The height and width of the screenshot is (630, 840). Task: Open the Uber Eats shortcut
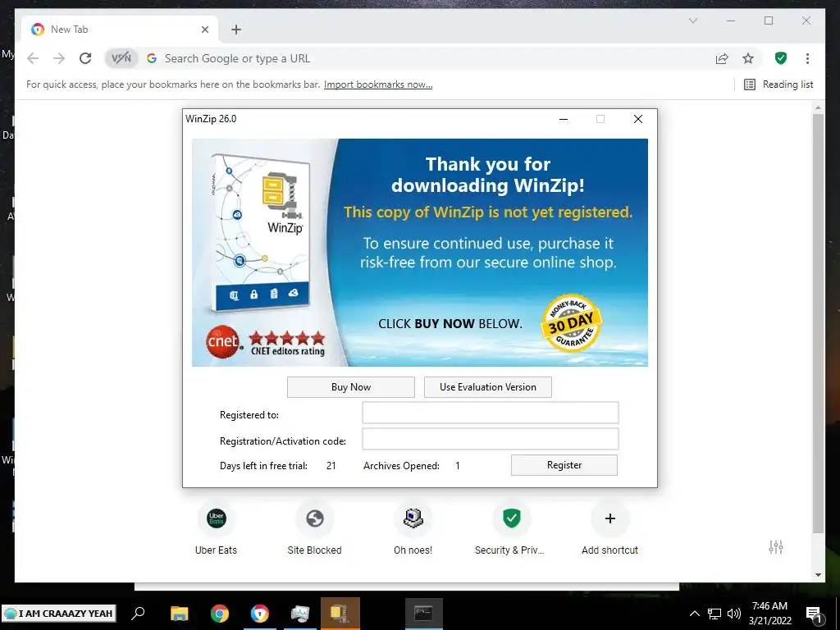(x=216, y=527)
